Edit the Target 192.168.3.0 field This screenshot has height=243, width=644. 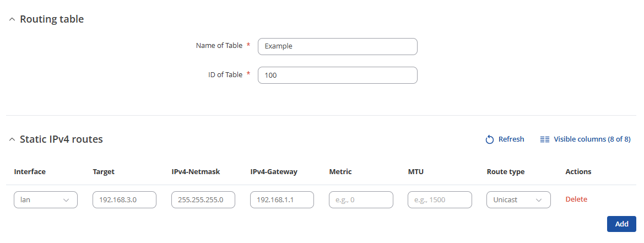pyautogui.click(x=125, y=199)
